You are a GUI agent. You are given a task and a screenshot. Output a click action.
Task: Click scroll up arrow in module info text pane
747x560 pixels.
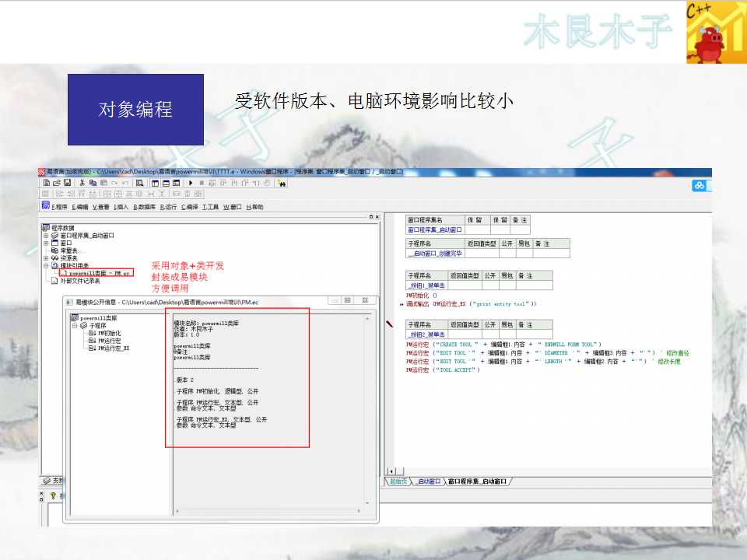click(x=366, y=317)
